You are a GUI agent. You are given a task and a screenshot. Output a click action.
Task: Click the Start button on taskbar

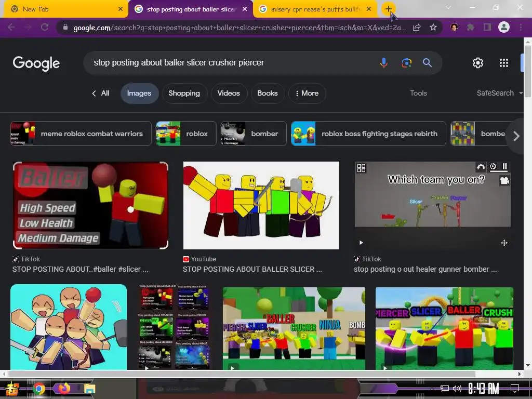[x=12, y=389]
